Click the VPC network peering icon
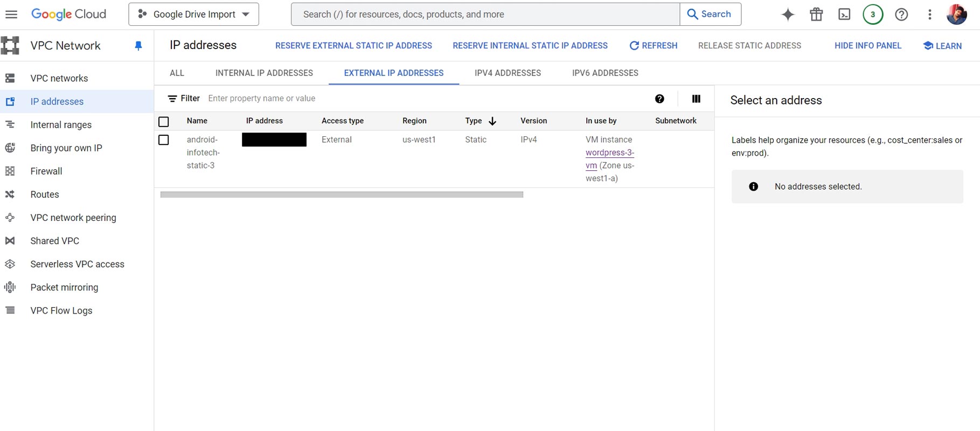Screen dimensions: 980x431 (10, 217)
